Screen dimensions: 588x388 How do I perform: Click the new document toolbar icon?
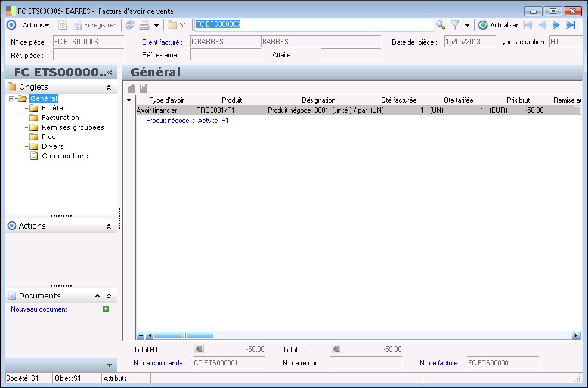(62, 25)
